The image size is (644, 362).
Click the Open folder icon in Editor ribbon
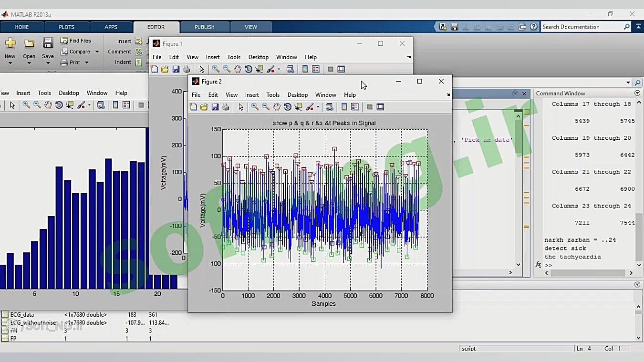tap(29, 43)
